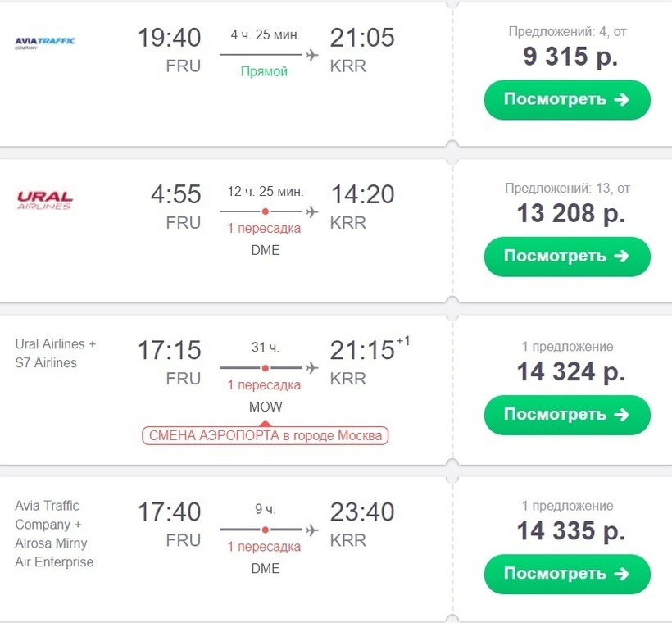Click the plane icon on the 9 ч. flight

[x=311, y=530]
